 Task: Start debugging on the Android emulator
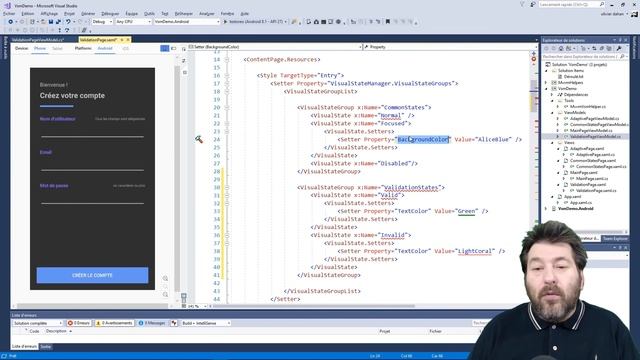click(255, 22)
